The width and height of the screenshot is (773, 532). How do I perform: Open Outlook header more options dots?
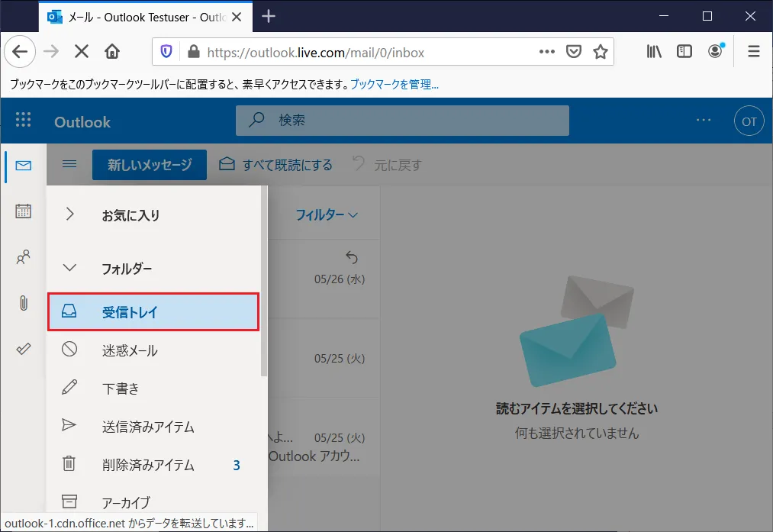coord(704,121)
